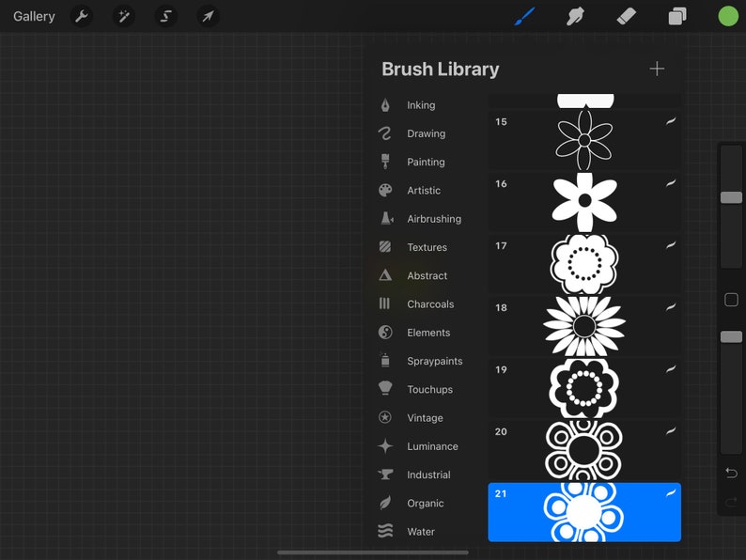Screen dimensions: 746x560
Task: Click the Textures hatched square icon
Action: click(x=385, y=247)
